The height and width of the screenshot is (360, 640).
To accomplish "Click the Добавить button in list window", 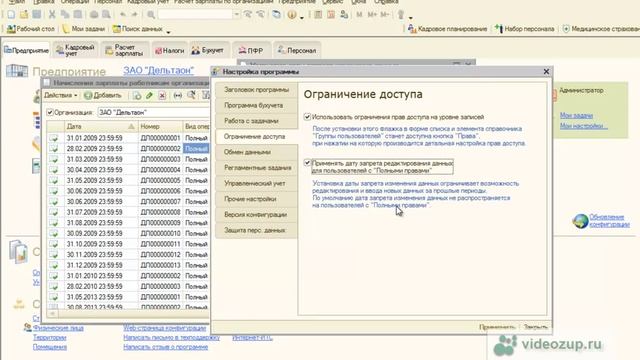I will [x=103, y=96].
